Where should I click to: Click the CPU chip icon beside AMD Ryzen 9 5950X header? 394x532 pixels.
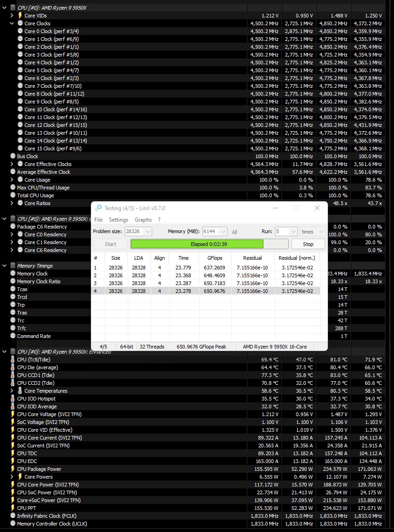click(13, 7)
